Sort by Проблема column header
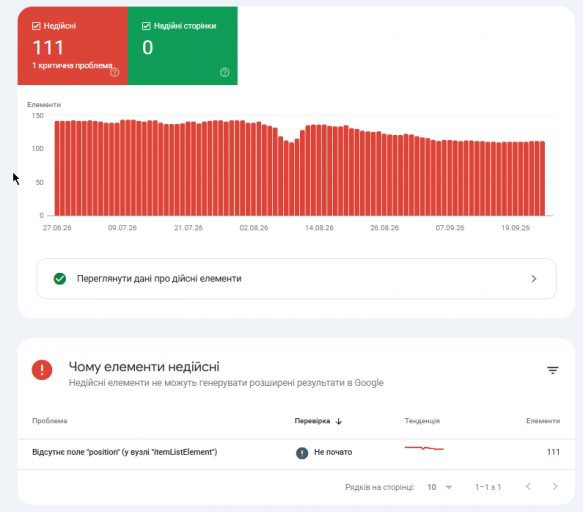The height and width of the screenshot is (512, 583). point(50,421)
